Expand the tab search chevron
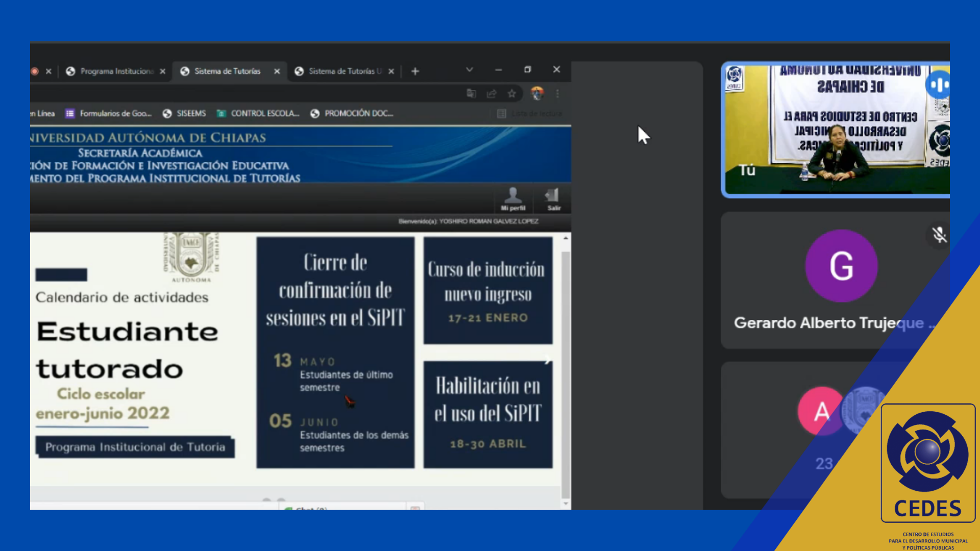Viewport: 980px width, 551px height. pyautogui.click(x=469, y=69)
